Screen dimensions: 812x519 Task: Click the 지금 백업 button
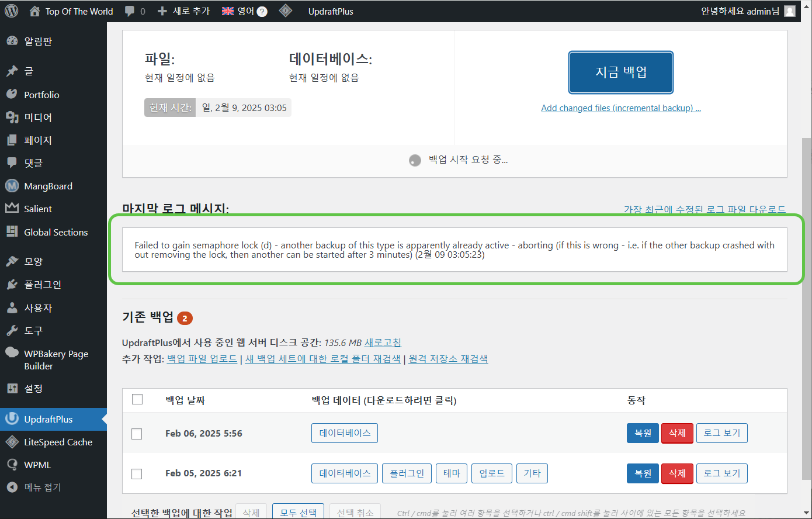[x=621, y=72]
